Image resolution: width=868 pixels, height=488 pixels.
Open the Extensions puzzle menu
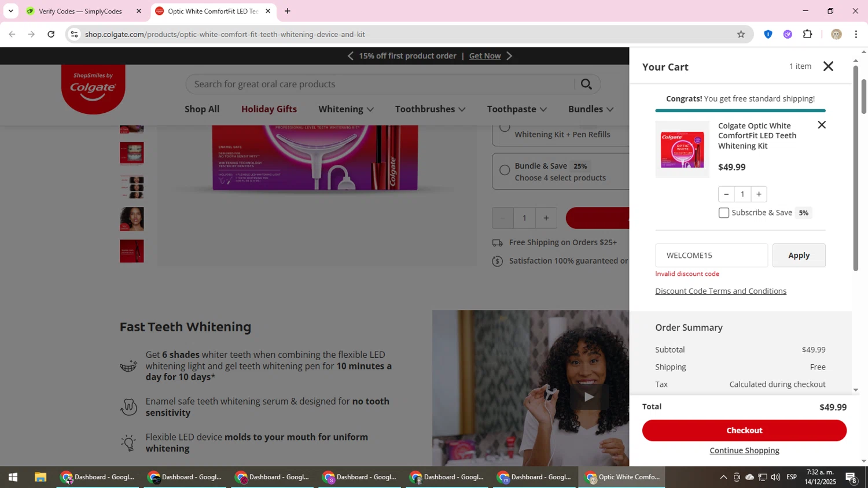tap(808, 34)
